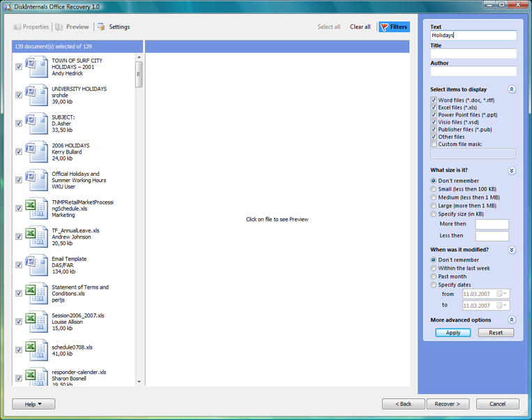Screen dimensions: 532x420
Task: Enable the Custom file mask checkbox
Action: click(434, 144)
